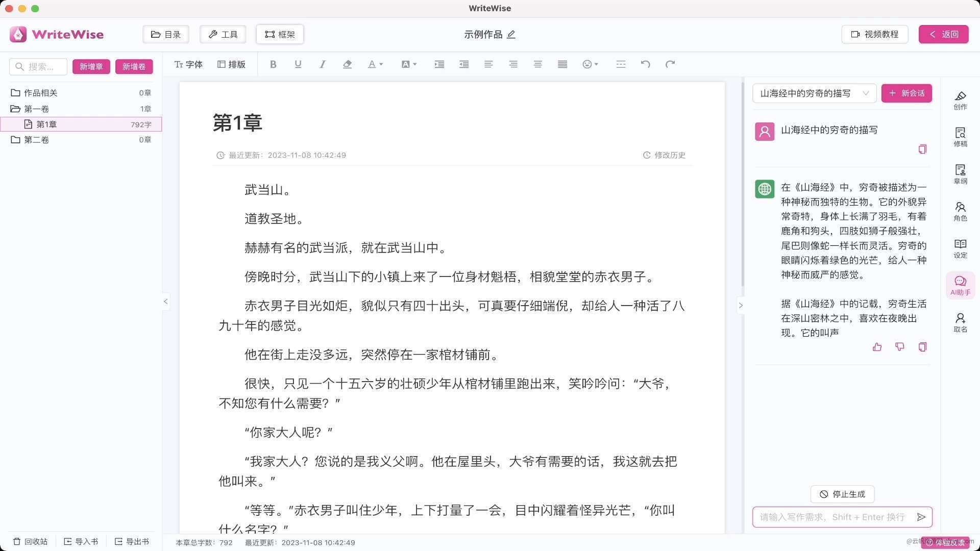The image size is (980, 551).
Task: Collapse the right AI panel arrow
Action: click(741, 306)
